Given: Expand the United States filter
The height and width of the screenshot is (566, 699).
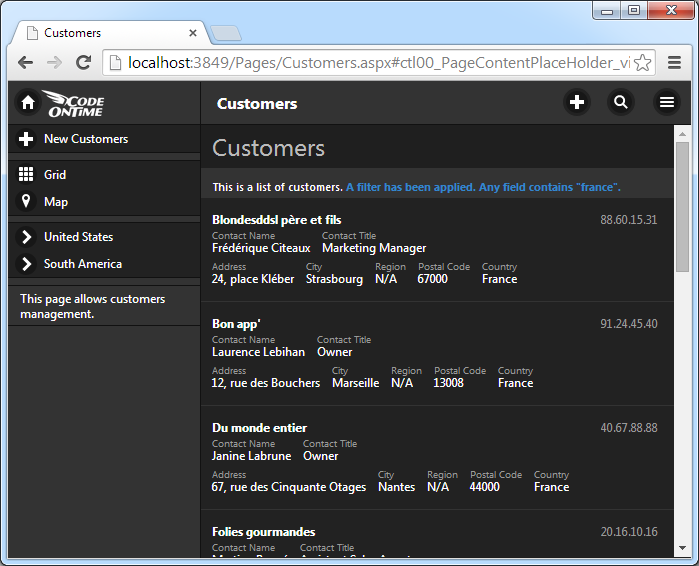Looking at the screenshot, I should [x=78, y=237].
